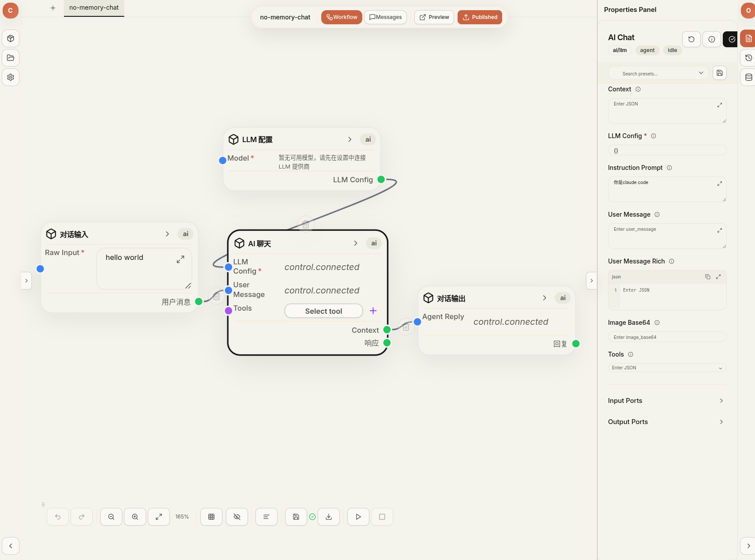755x560 pixels.
Task: Open database icon on right rail
Action: [x=748, y=77]
